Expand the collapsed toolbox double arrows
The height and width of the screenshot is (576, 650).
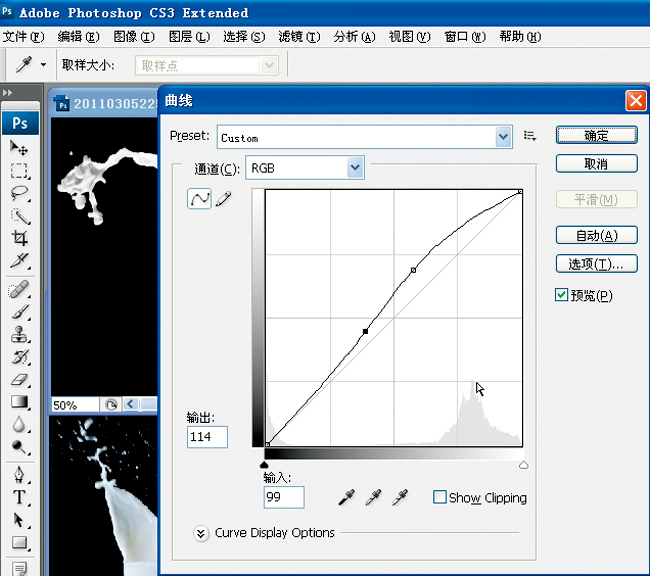pyautogui.click(x=7, y=93)
